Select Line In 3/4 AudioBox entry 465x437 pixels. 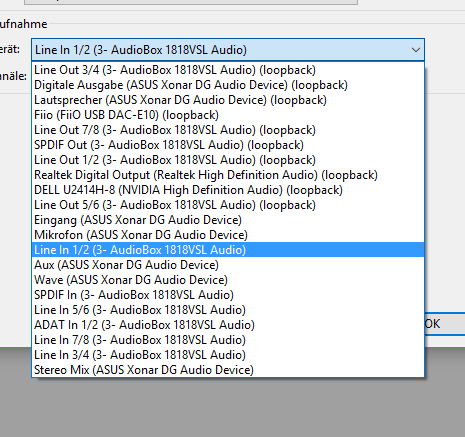pyautogui.click(x=228, y=355)
